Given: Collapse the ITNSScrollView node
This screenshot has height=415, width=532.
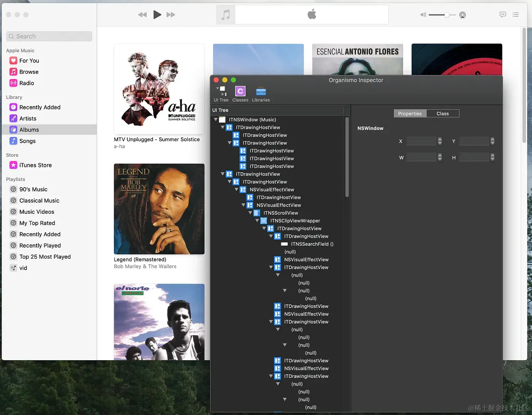Looking at the screenshot, I should click(250, 213).
